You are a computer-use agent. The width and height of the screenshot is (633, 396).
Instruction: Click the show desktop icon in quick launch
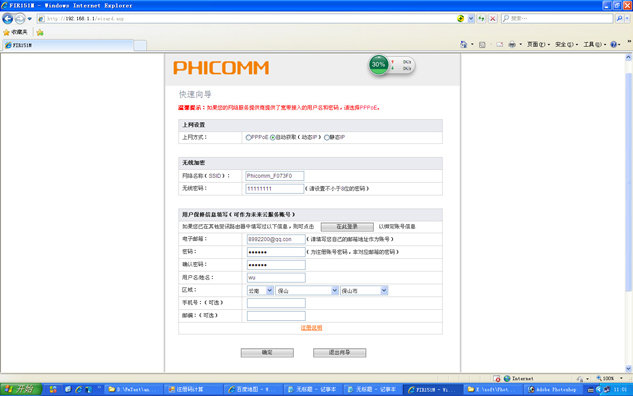coord(68,389)
